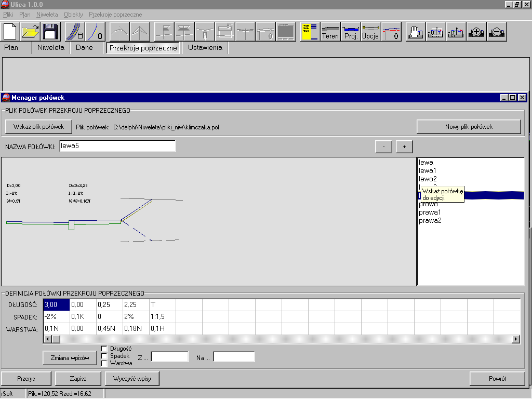Click the zoom out minus icon
Viewport: 532px width, 399px height.
(497, 32)
